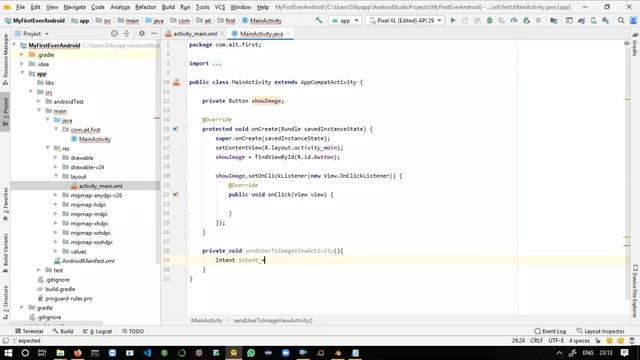
Task: Open the app run configuration dropdown
Action: (345, 20)
